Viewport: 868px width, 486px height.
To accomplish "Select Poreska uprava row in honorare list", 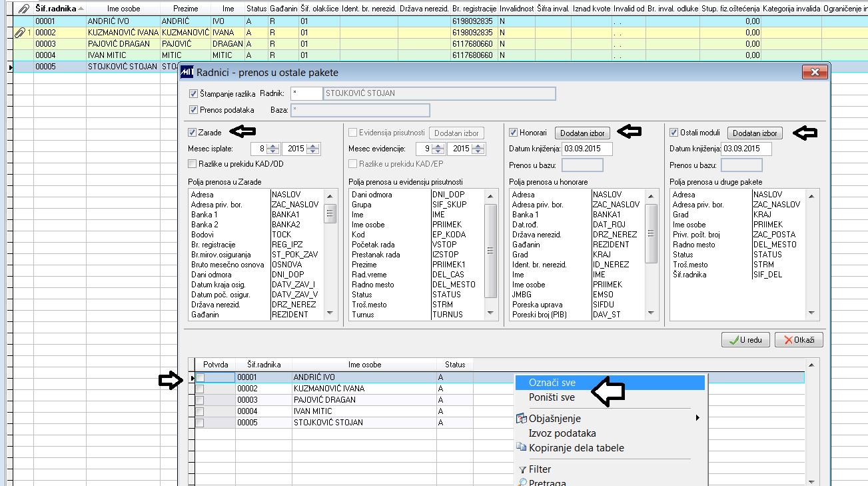I will [x=578, y=305].
